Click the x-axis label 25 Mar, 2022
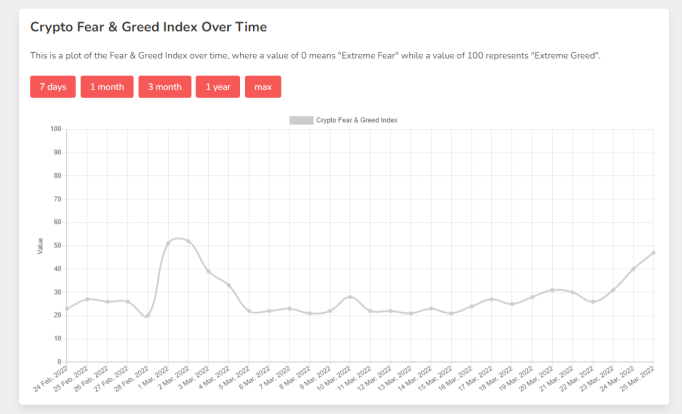Viewport: 682px width, 414px height. pyautogui.click(x=638, y=379)
